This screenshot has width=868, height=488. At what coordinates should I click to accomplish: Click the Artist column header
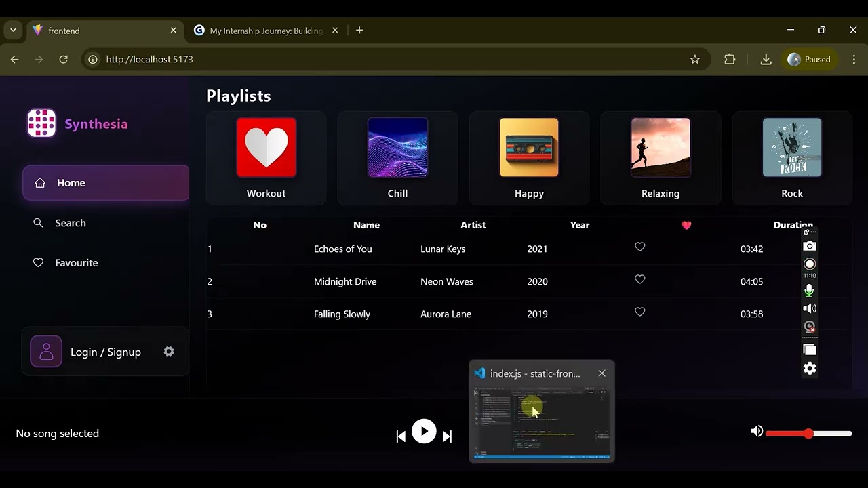click(x=473, y=225)
